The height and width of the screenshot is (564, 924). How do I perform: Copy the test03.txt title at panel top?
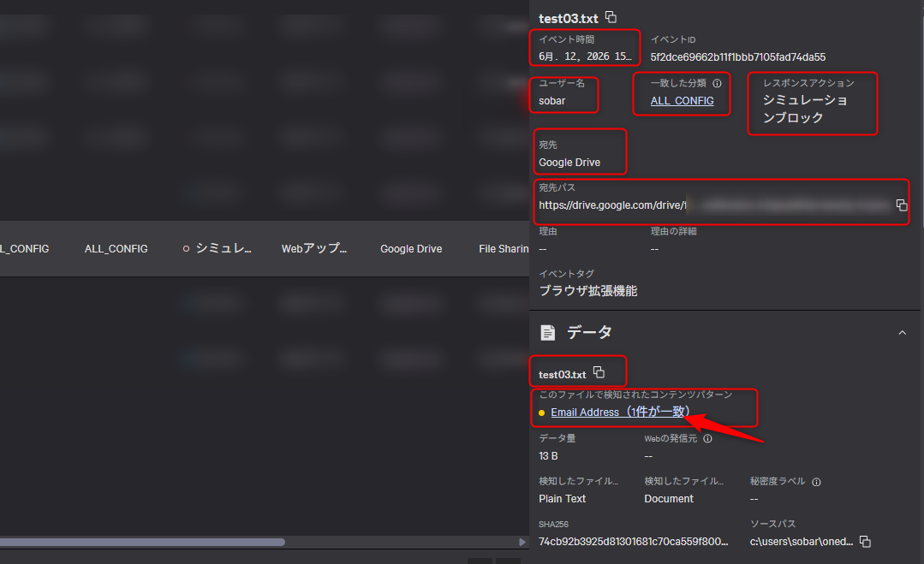click(611, 17)
